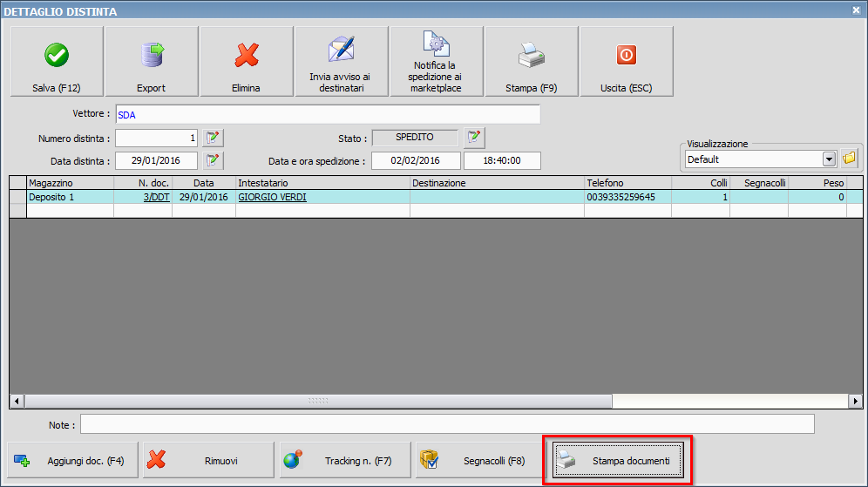Viewport: 868px width, 487px height.
Task: Change the Stato with its edit icon
Action: pos(474,138)
